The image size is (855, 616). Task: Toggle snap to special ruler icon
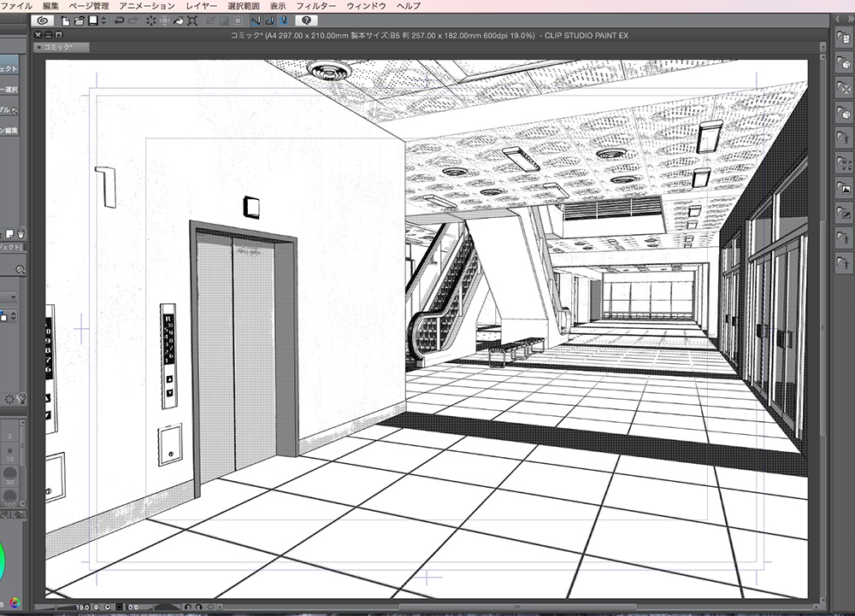click(269, 21)
